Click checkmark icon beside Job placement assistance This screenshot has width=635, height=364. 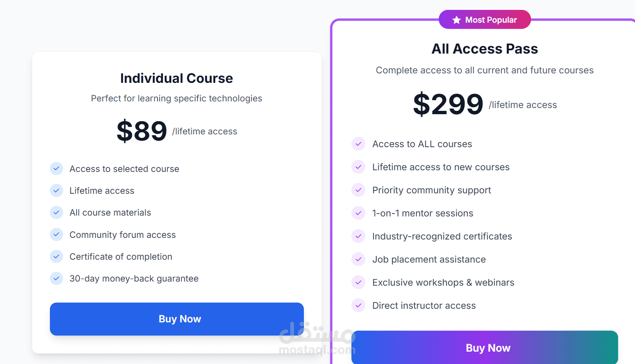(358, 259)
